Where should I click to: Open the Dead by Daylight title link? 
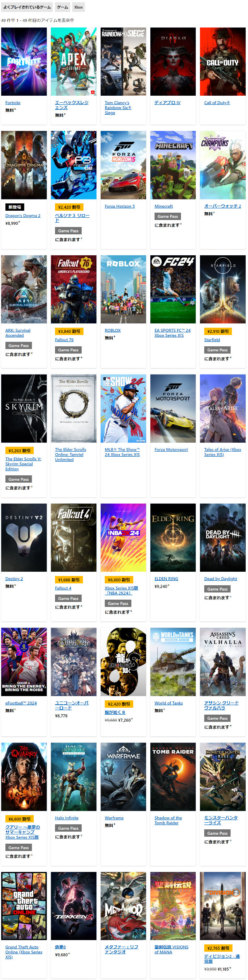tap(221, 579)
